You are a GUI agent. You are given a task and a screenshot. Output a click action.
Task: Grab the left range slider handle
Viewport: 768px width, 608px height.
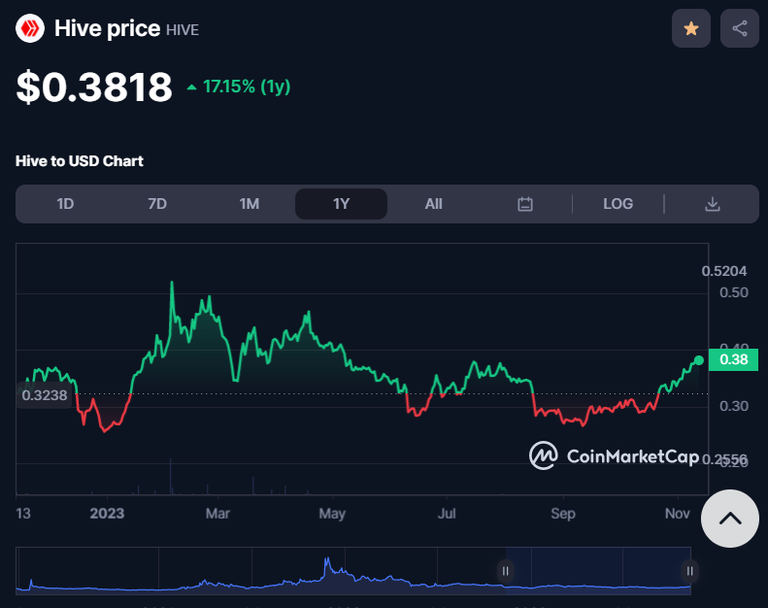[x=505, y=571]
